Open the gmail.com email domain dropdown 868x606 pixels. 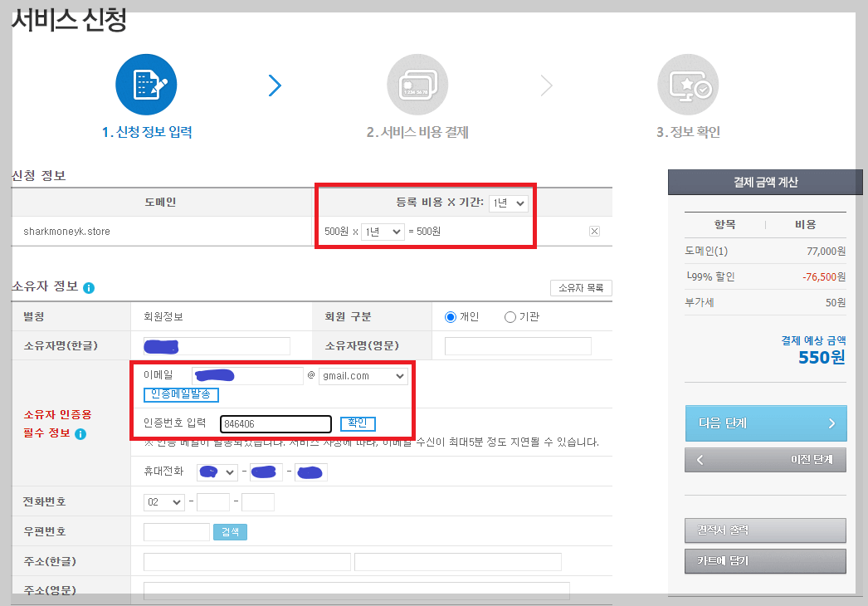pos(364,375)
